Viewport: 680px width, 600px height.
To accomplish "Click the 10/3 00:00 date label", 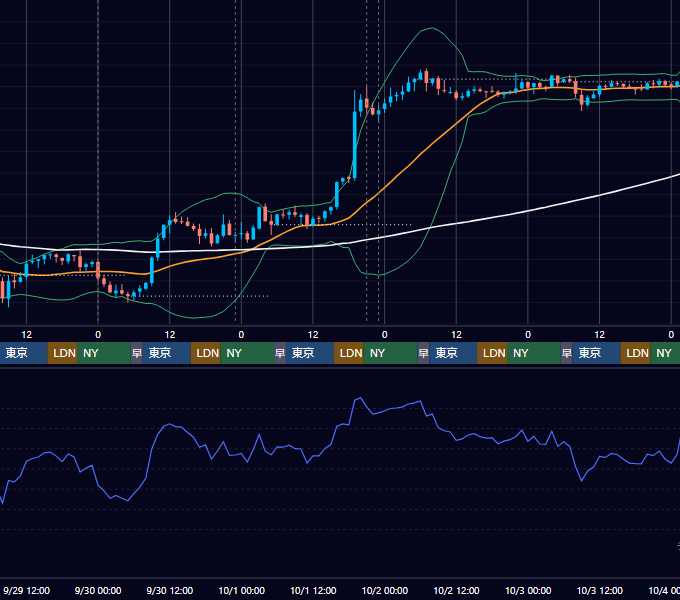I will pos(528,590).
